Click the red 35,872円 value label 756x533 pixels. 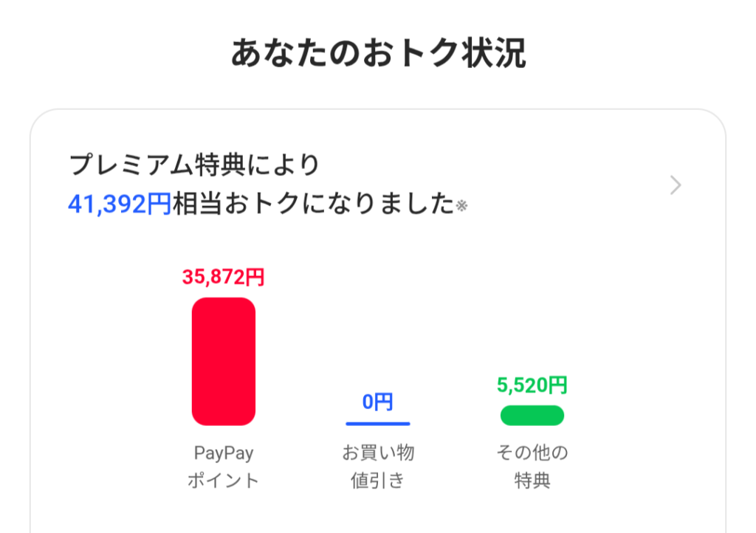[x=223, y=278]
